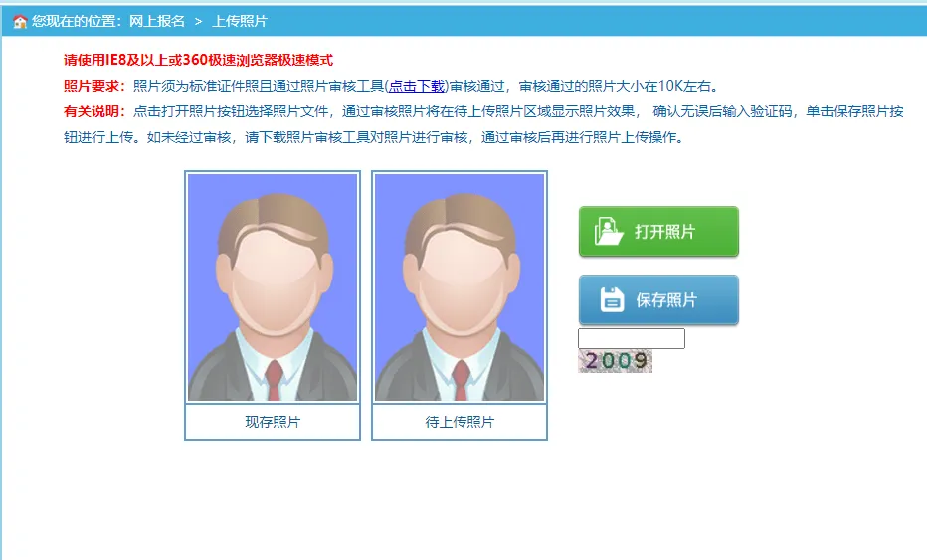Click the 保存照片 button label
This screenshot has height=560, width=927.
coord(666,299)
